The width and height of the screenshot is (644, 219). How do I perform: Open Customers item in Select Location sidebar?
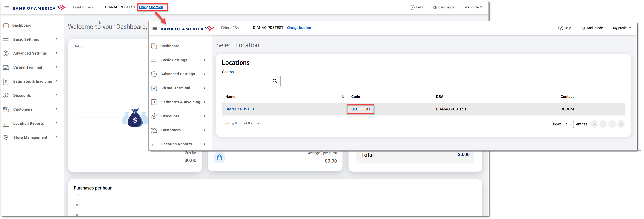coord(171,130)
